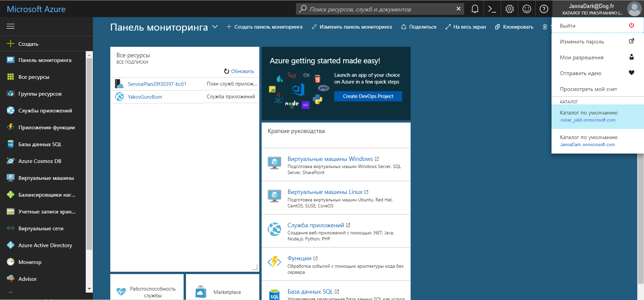Open Работоспособность службы tile
Image resolution: width=644 pixels, height=300 pixels.
coord(147,287)
